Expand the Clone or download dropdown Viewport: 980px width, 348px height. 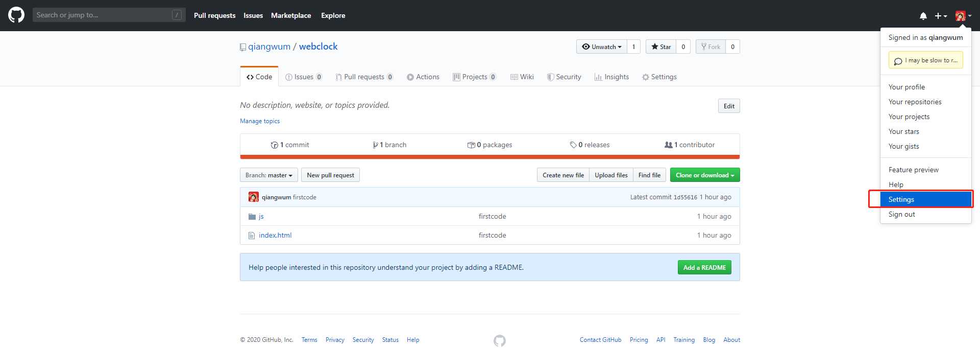point(705,175)
